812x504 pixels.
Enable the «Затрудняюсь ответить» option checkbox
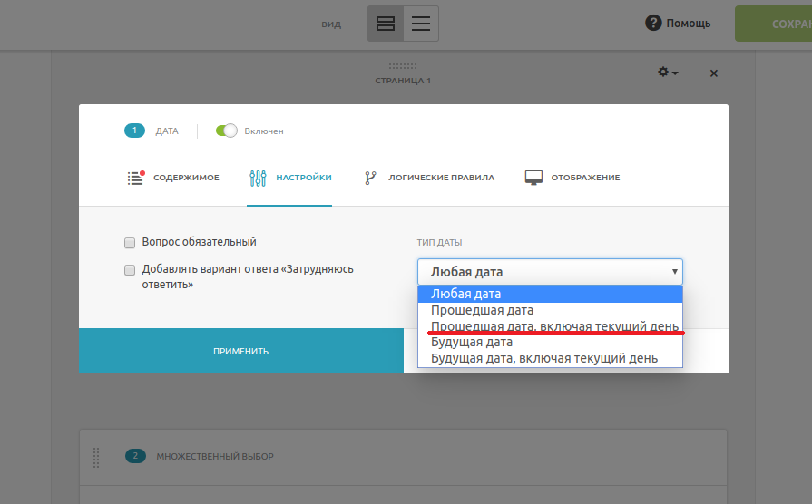[130, 270]
